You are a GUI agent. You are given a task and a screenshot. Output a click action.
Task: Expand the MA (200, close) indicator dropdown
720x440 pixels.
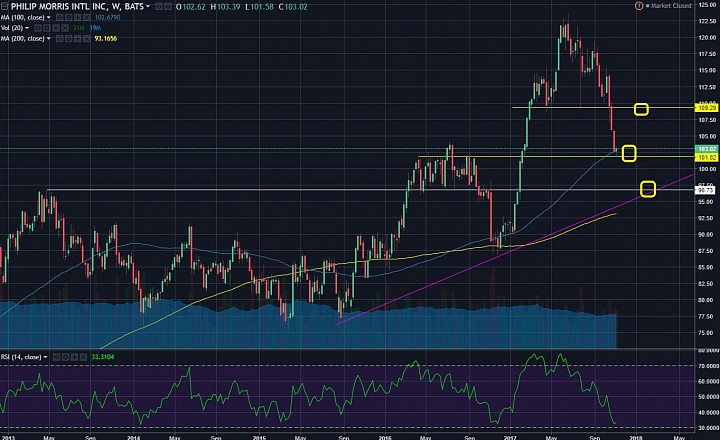[x=48, y=39]
